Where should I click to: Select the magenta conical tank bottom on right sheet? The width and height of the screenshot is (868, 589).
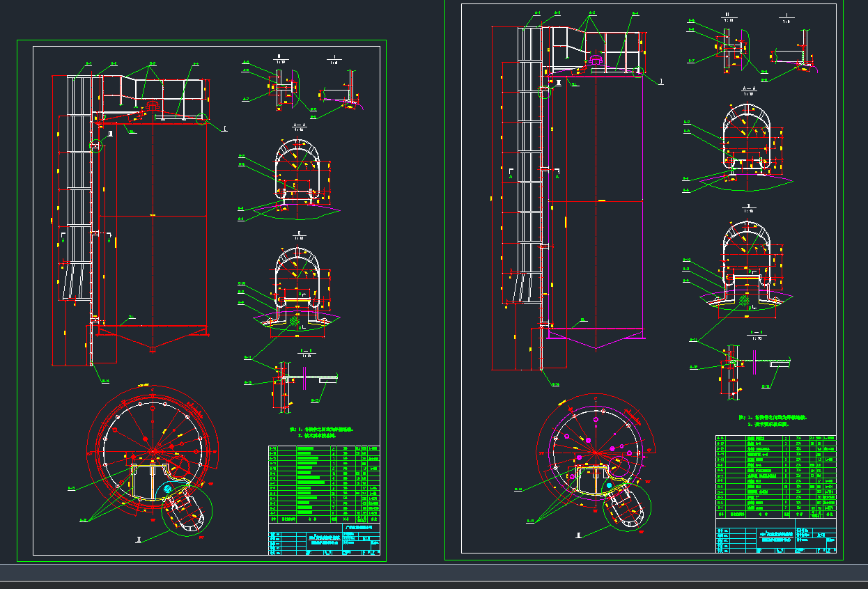[596, 338]
